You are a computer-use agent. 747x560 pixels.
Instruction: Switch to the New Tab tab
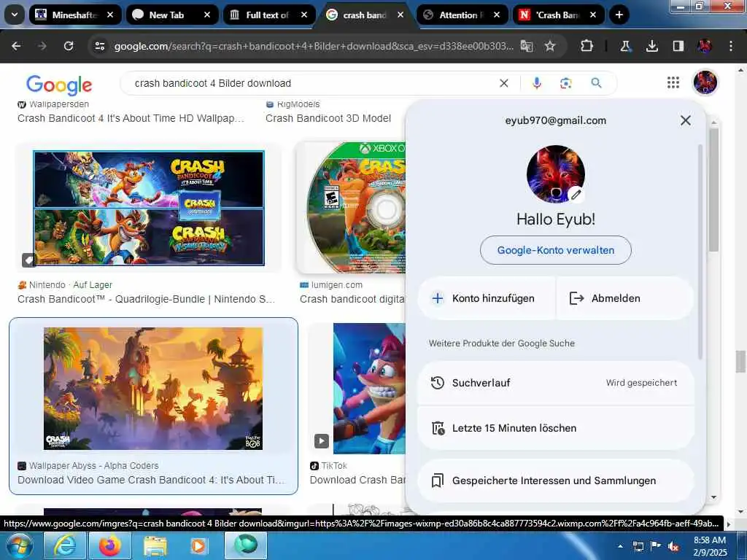pyautogui.click(x=171, y=15)
